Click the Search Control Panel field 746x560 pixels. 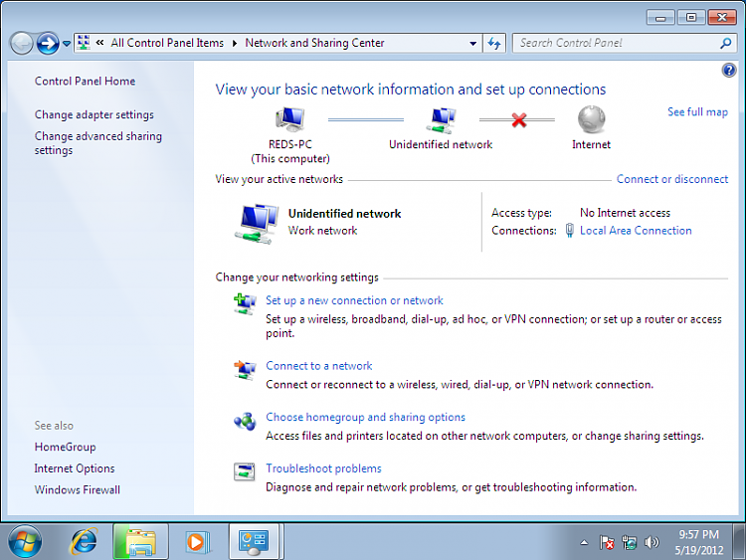[625, 44]
